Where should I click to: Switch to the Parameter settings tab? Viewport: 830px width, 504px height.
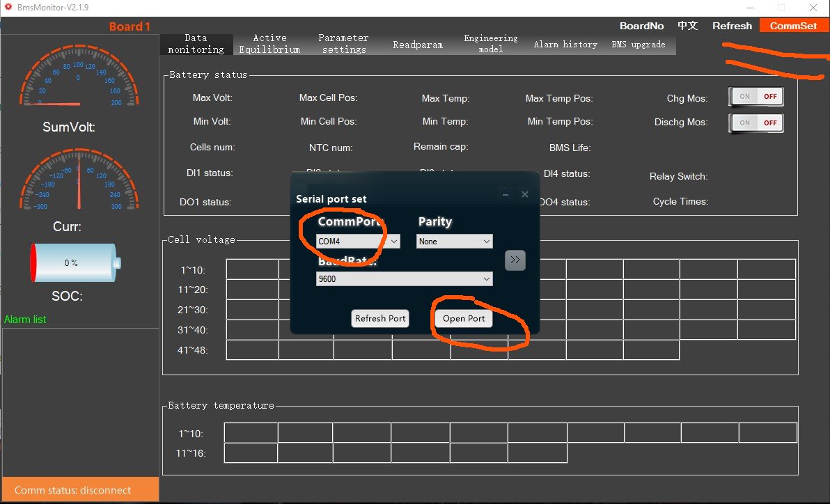click(x=343, y=44)
